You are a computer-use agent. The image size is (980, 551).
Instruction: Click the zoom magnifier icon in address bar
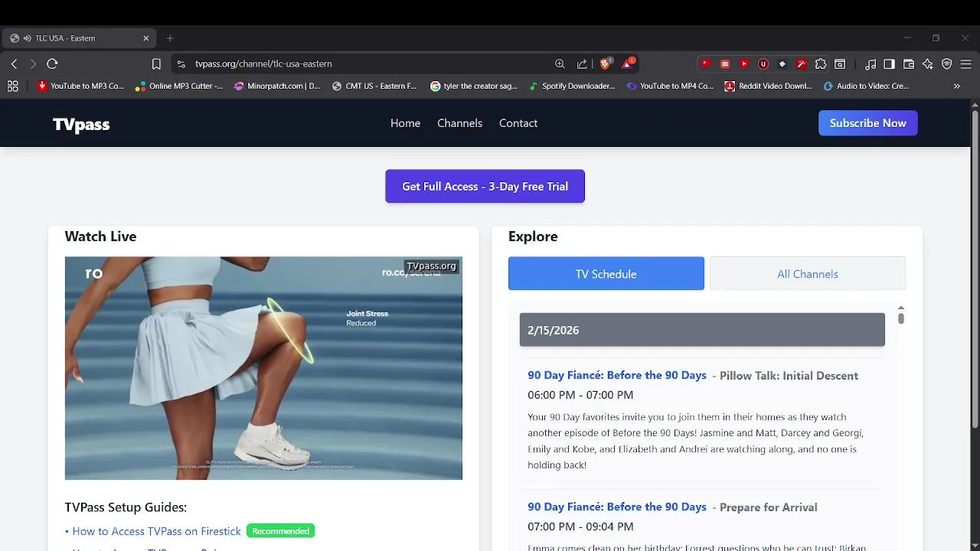(560, 64)
